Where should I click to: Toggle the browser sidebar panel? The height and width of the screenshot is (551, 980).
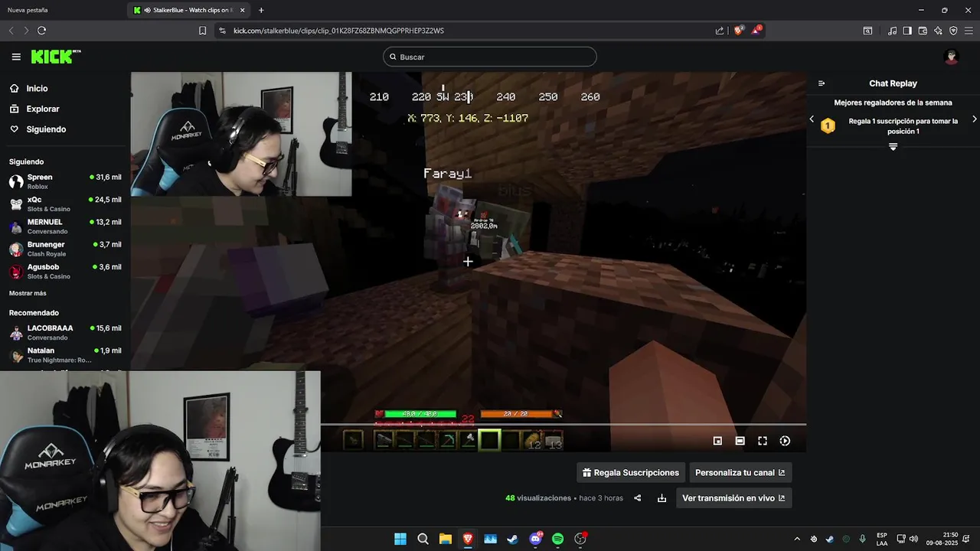coord(907,31)
